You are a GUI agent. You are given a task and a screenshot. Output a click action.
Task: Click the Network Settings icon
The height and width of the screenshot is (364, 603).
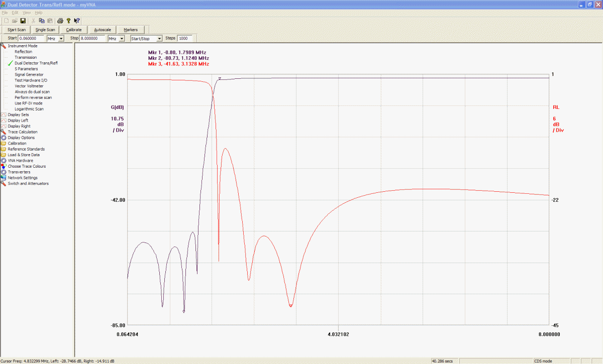coord(4,178)
